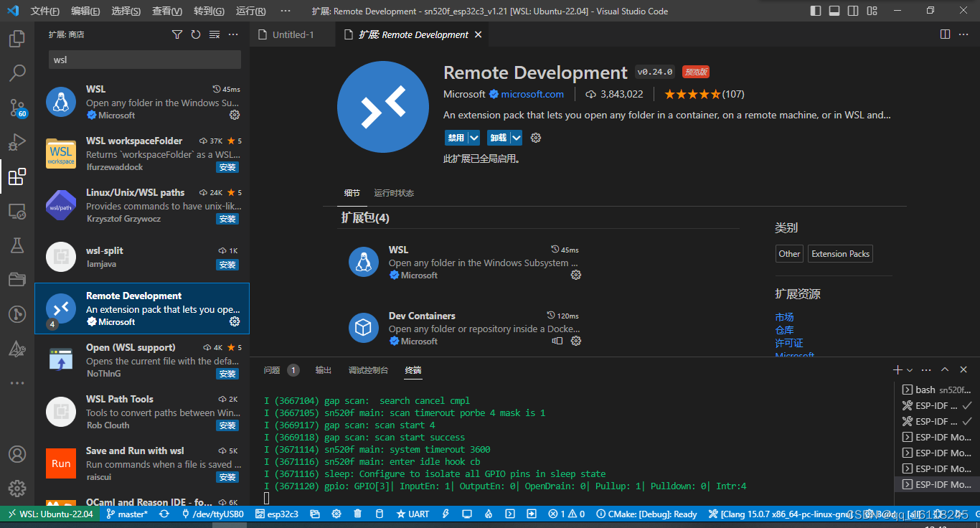Click the /dev/ttyUSB0 serial port item
This screenshot has height=528, width=980.
point(212,514)
